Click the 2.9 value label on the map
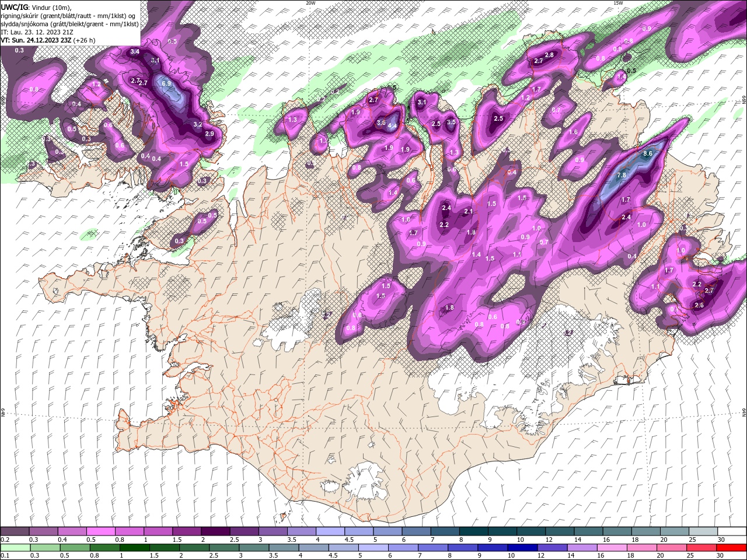The image size is (747, 560). coord(210,134)
